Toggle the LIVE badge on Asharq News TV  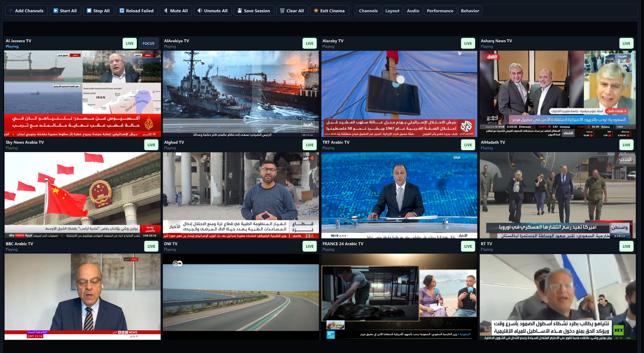[626, 43]
